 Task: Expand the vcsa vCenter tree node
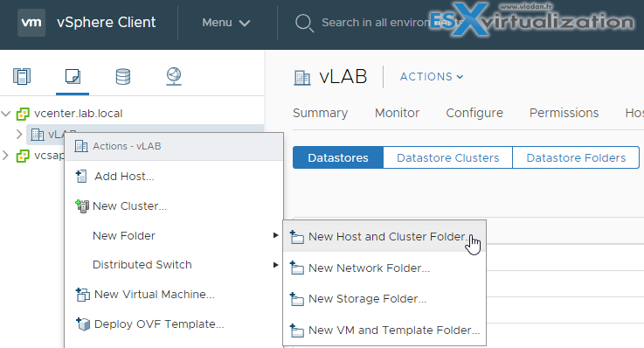[x=5, y=156]
